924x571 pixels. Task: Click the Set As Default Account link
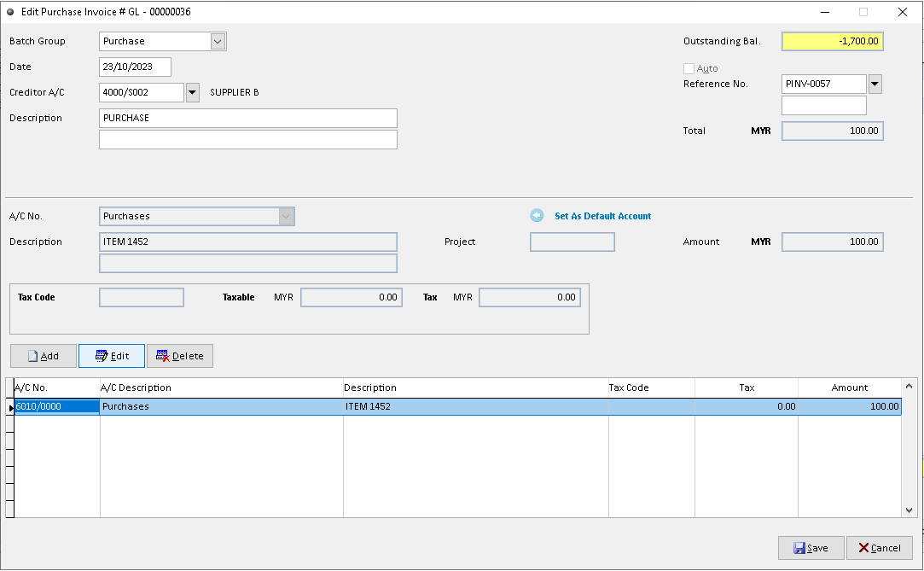click(601, 216)
